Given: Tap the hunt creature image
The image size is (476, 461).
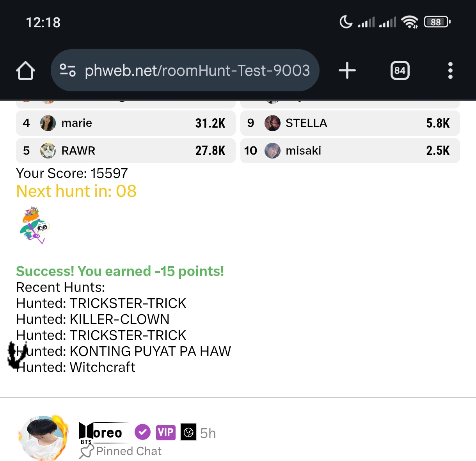Looking at the screenshot, I should coord(34,225).
